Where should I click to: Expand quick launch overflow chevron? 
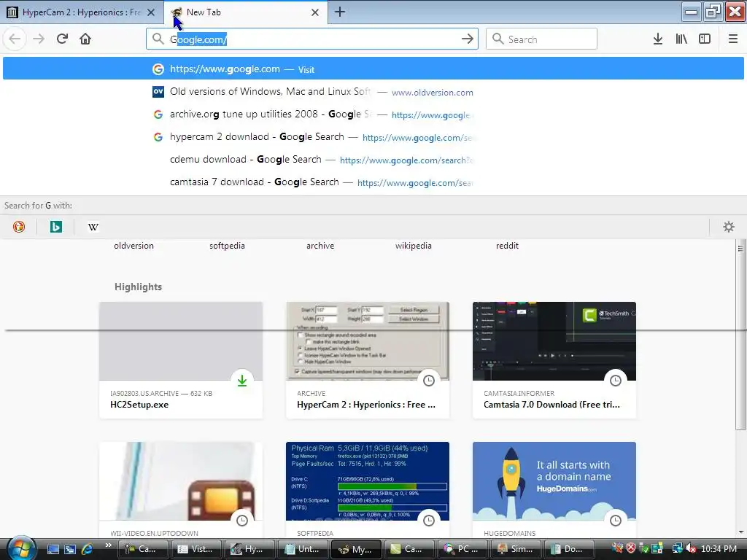click(109, 545)
